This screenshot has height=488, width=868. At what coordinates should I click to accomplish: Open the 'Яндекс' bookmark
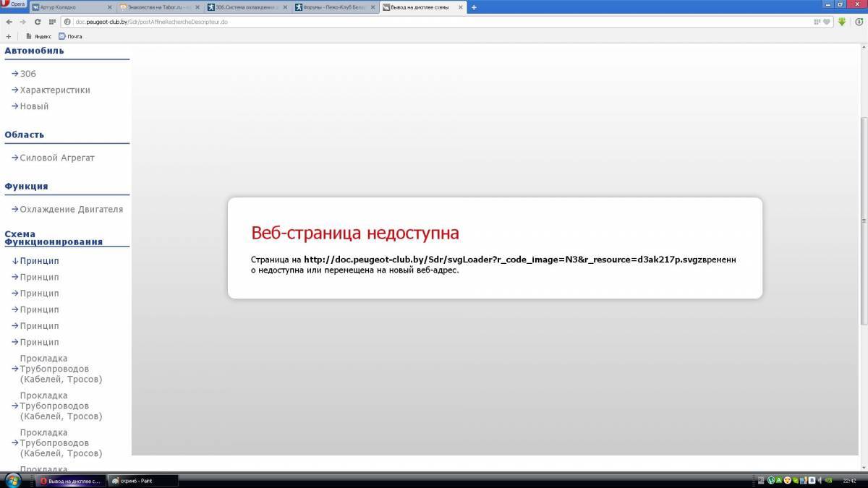click(40, 36)
